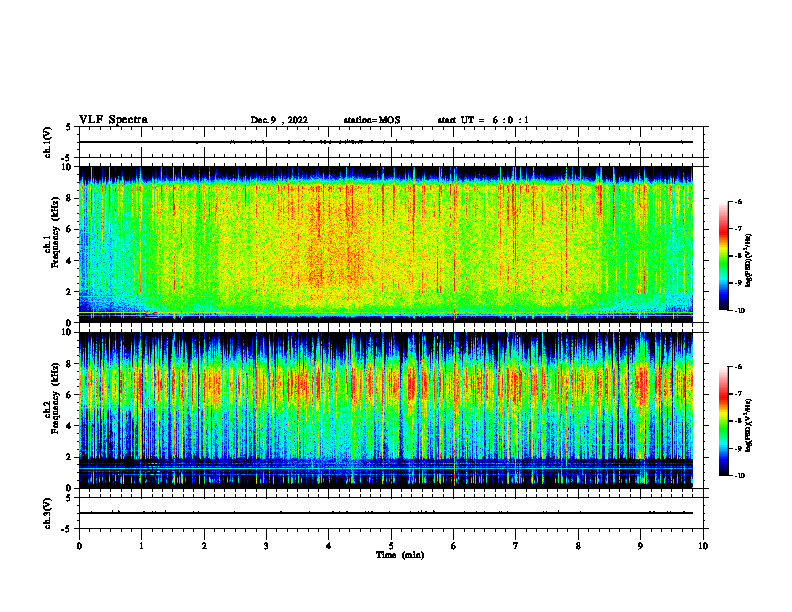Click the "8" kHz tick on ch.1 frequency axis
Viewport: 792px width, 612px height.
(70, 198)
